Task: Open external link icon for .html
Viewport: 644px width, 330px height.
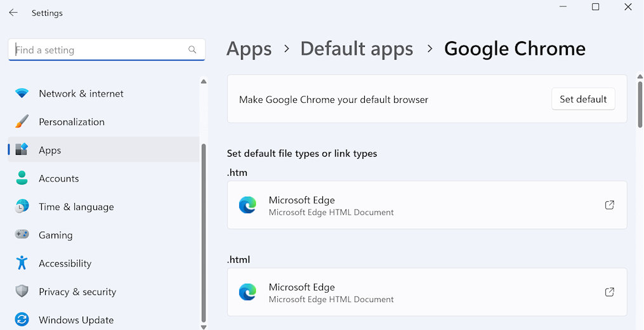Action: pos(610,292)
